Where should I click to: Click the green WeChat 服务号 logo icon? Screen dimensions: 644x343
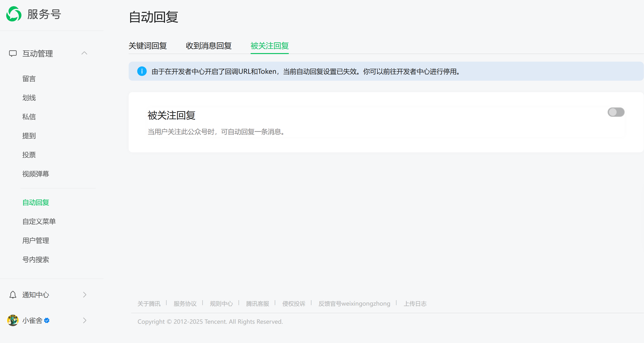tap(14, 14)
